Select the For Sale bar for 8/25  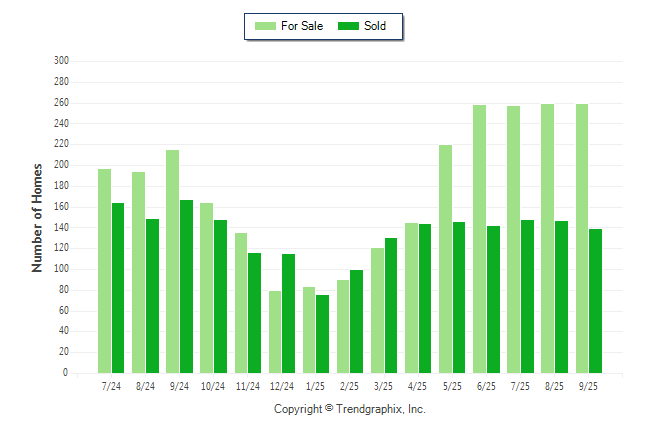pos(547,238)
